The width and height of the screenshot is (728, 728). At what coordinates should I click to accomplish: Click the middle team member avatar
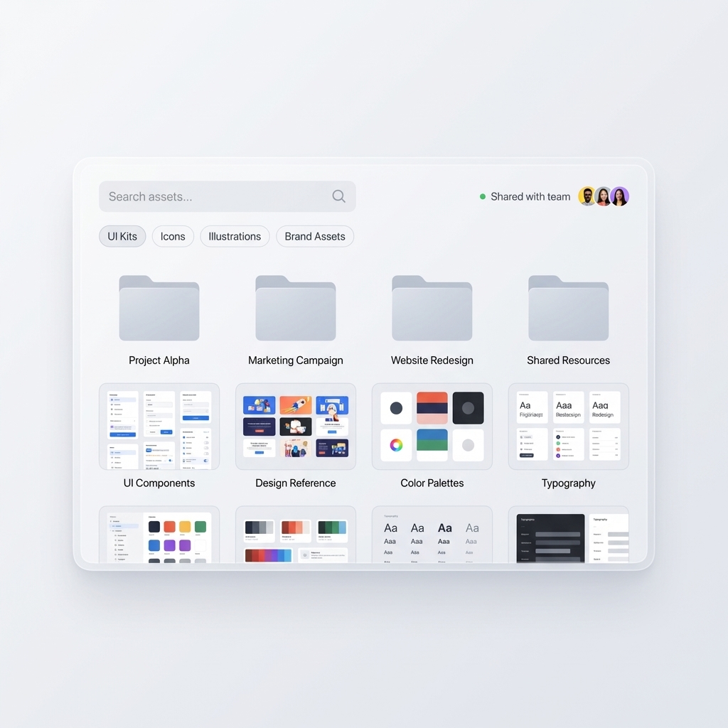pos(604,196)
